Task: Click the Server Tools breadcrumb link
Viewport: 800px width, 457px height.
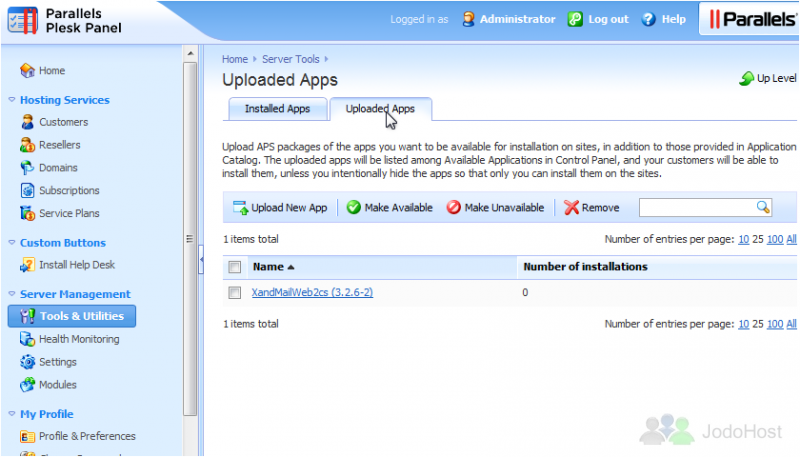Action: coord(291,59)
